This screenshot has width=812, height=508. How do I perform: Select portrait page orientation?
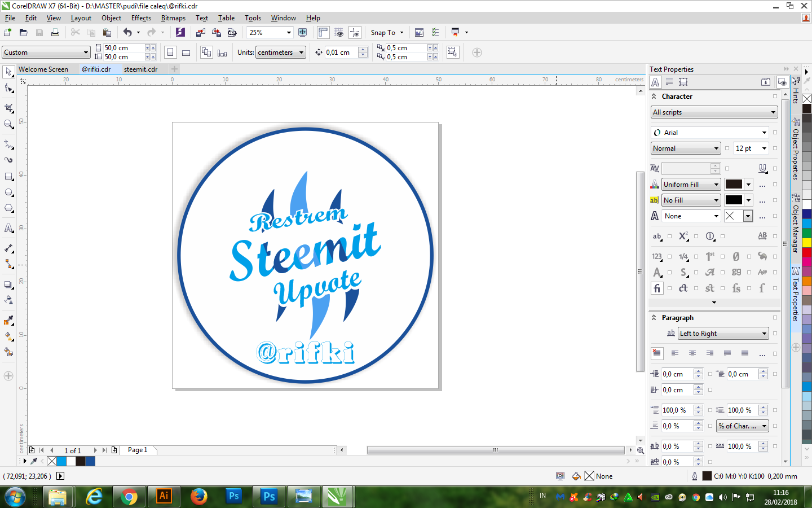point(170,52)
